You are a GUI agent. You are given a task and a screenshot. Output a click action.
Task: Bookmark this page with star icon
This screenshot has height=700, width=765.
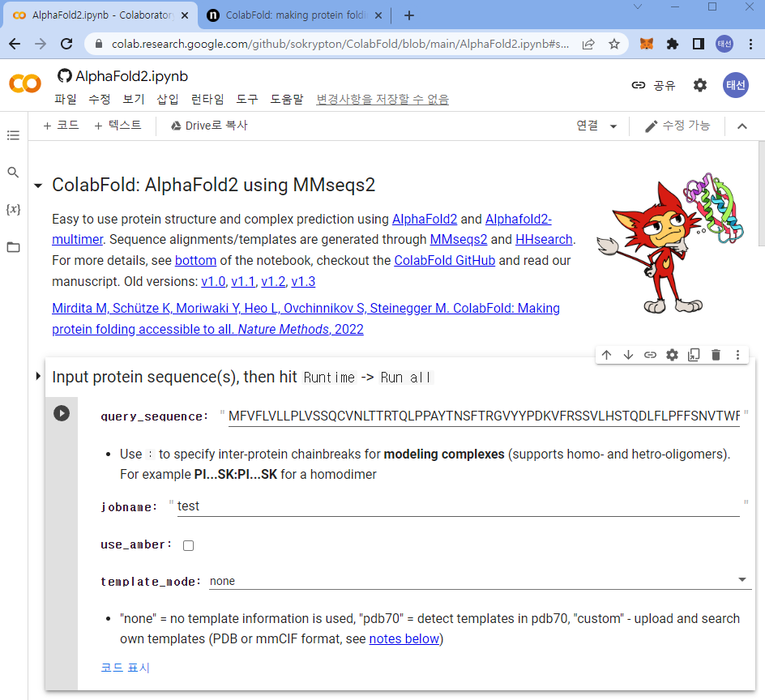click(614, 44)
